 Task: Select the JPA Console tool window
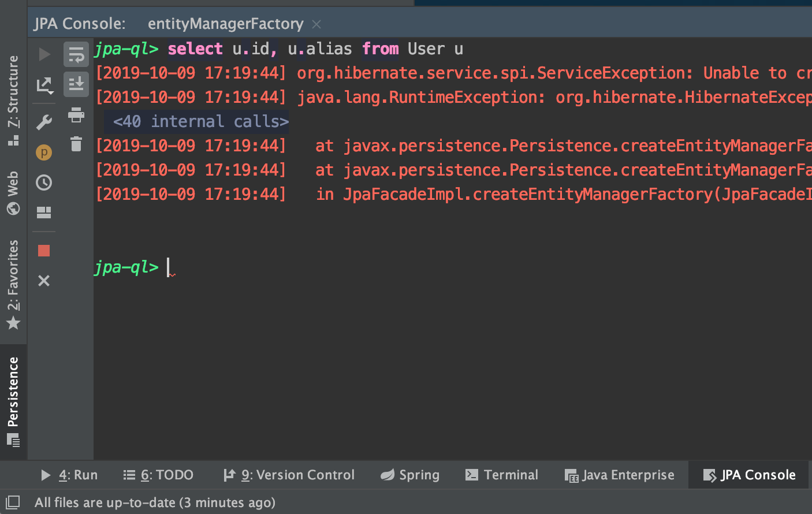tap(749, 475)
